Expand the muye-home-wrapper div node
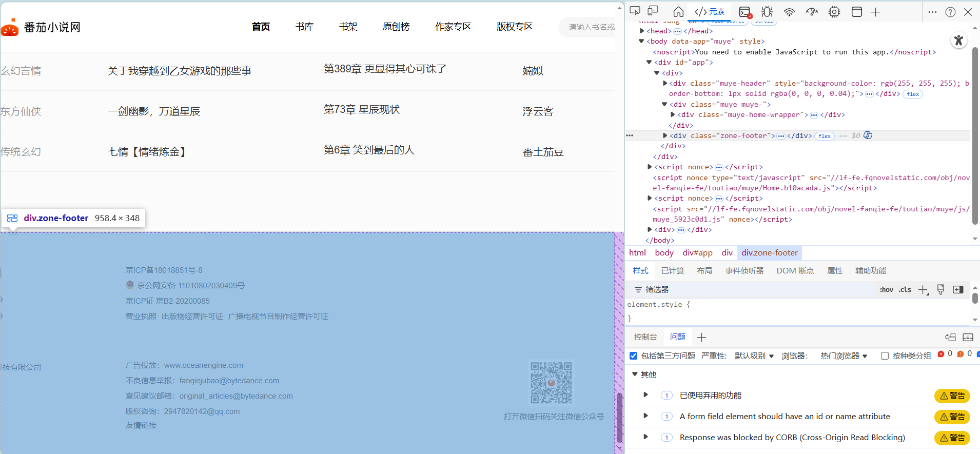 point(673,114)
